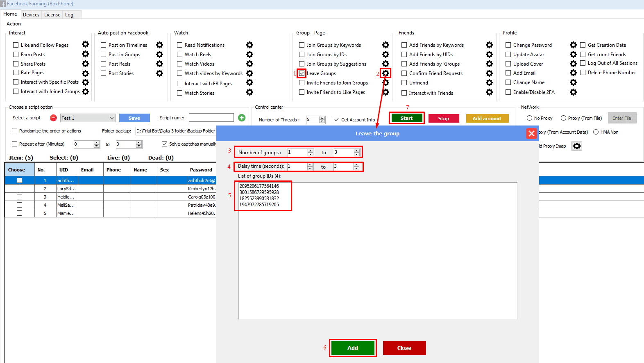Open settings gear for Post in Groups
The image size is (644, 363).
(159, 54)
